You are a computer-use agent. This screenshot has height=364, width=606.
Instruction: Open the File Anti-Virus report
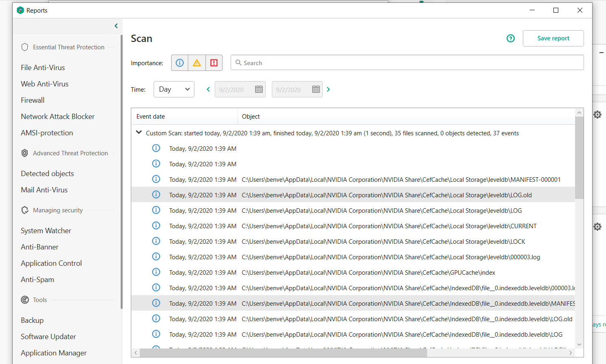[x=43, y=68]
